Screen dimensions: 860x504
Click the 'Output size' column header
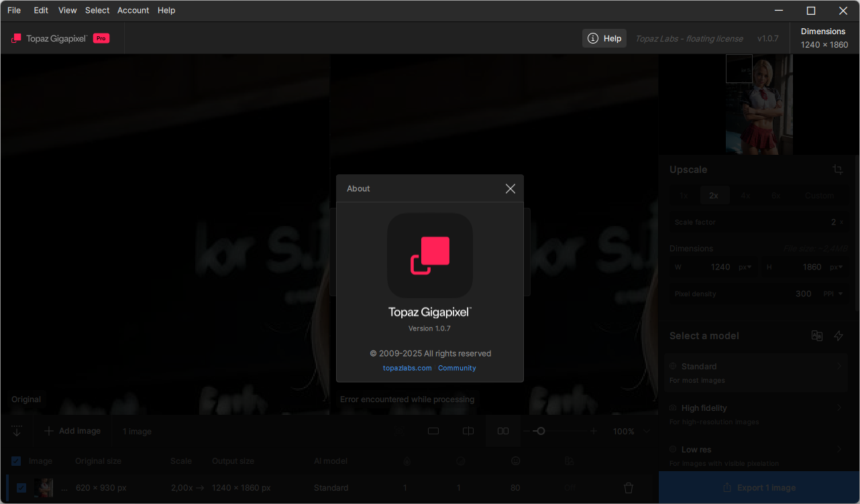(233, 461)
